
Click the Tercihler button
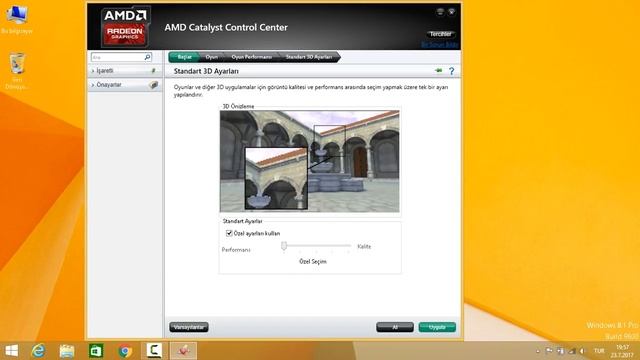[441, 34]
